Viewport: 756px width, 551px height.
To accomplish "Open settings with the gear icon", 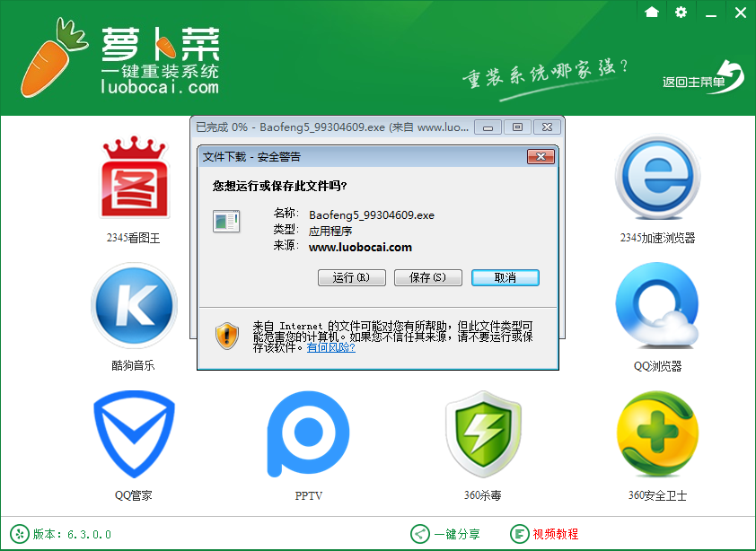I will point(681,12).
